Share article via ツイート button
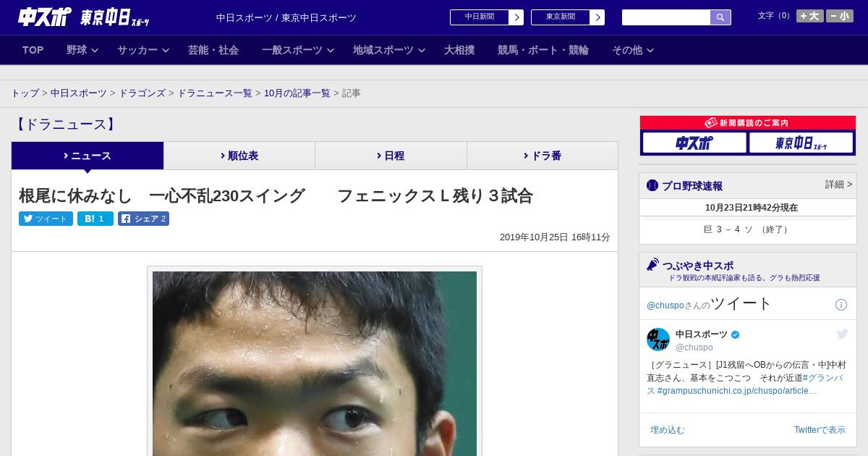 pyautogui.click(x=46, y=219)
